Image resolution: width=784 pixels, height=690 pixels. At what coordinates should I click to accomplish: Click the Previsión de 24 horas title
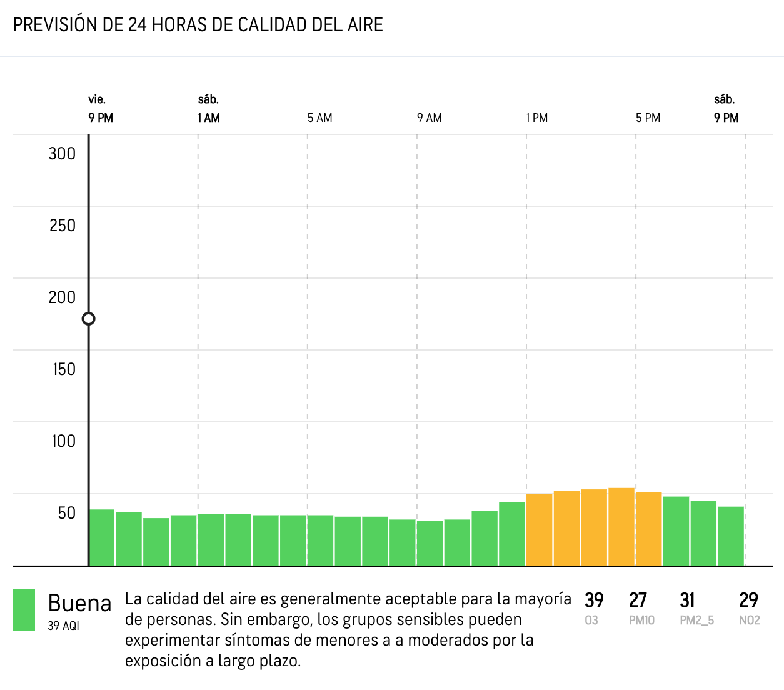198,25
